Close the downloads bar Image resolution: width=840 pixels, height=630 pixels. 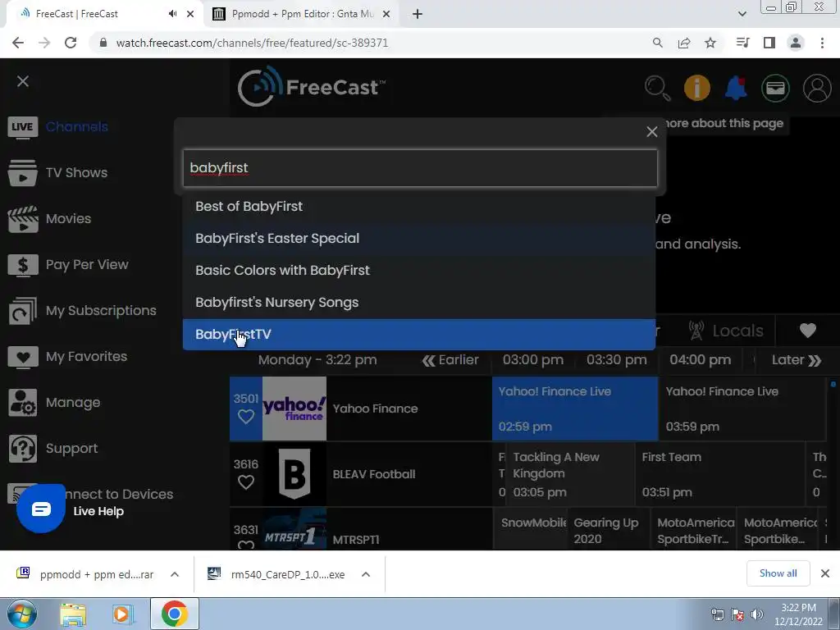(825, 573)
